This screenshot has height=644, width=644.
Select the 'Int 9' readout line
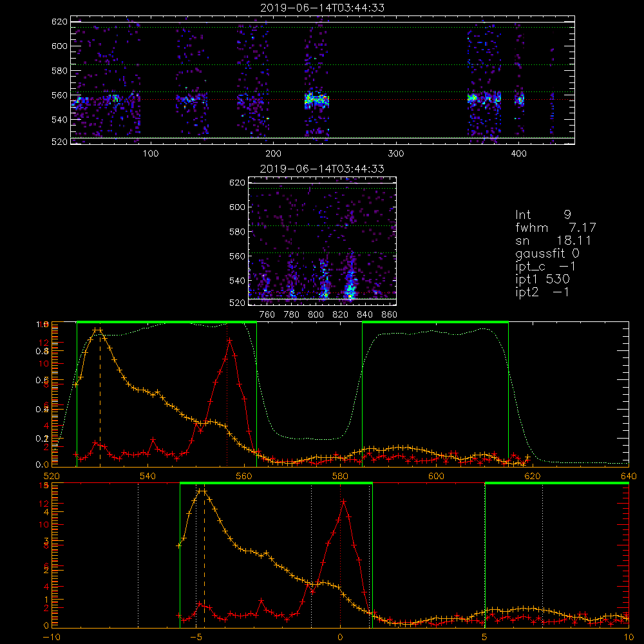click(543, 214)
